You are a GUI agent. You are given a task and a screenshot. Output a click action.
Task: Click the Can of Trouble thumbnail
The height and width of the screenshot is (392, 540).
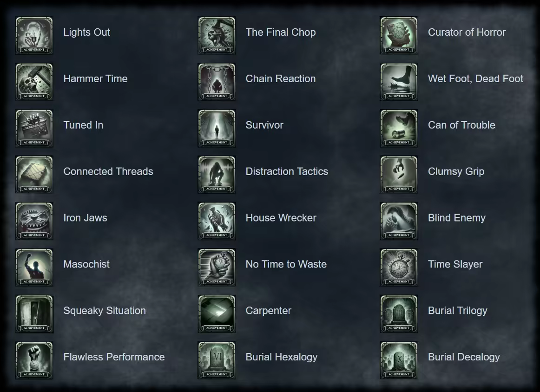click(399, 128)
